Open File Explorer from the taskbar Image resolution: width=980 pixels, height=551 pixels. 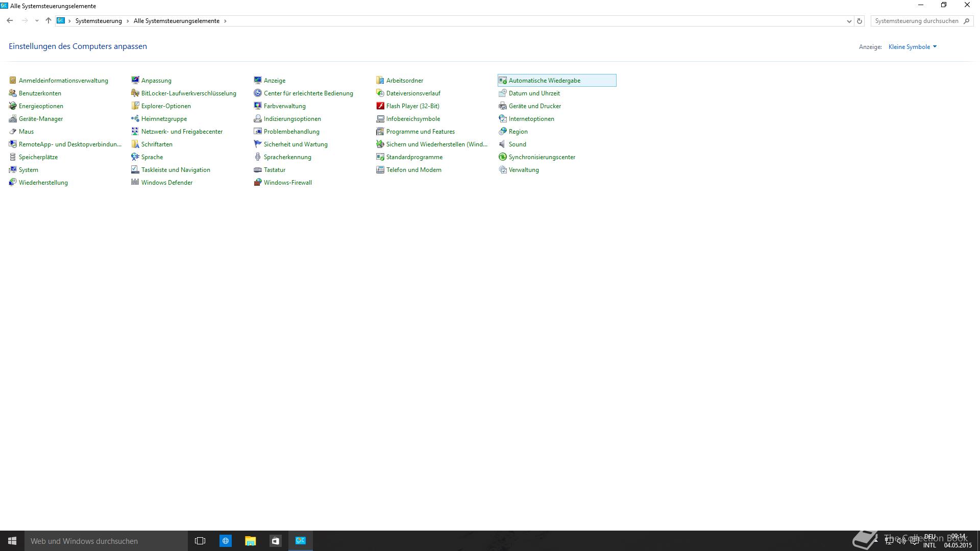250,541
